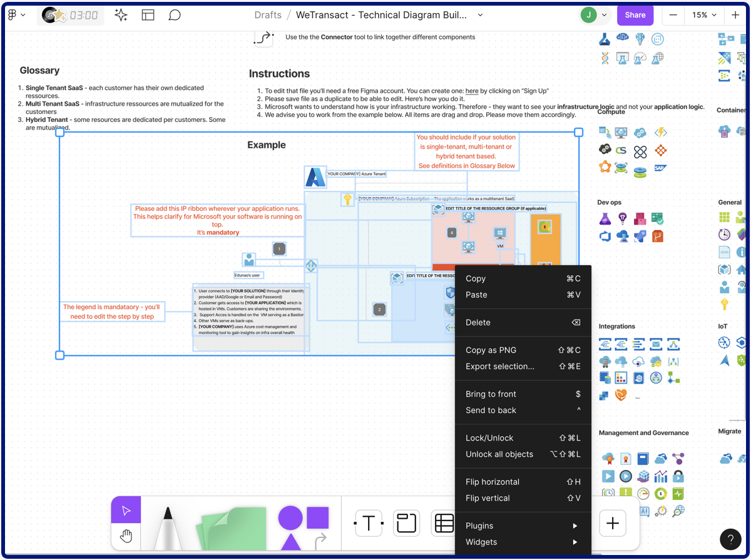
Task: Click the Azure Functions lightning icon
Action: coord(660,133)
